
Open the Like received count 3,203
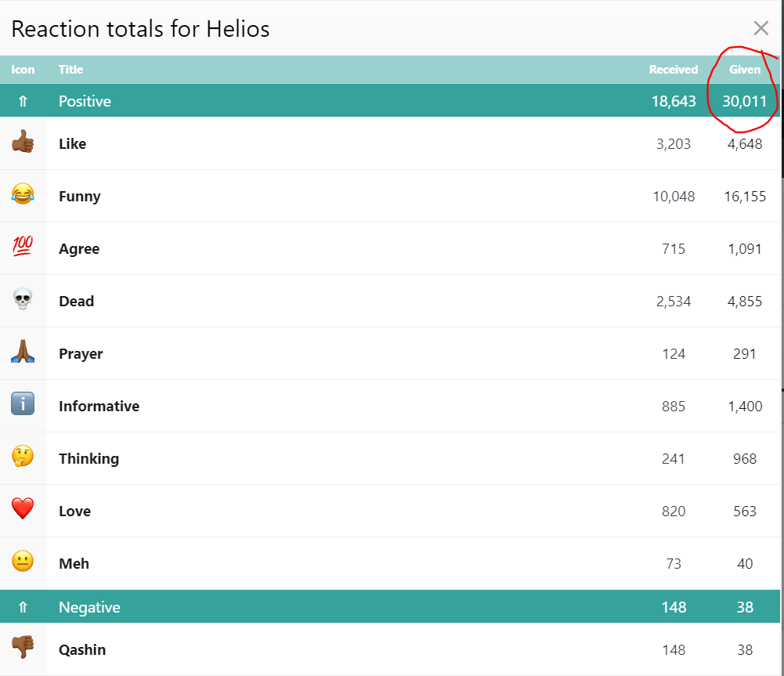point(674,144)
